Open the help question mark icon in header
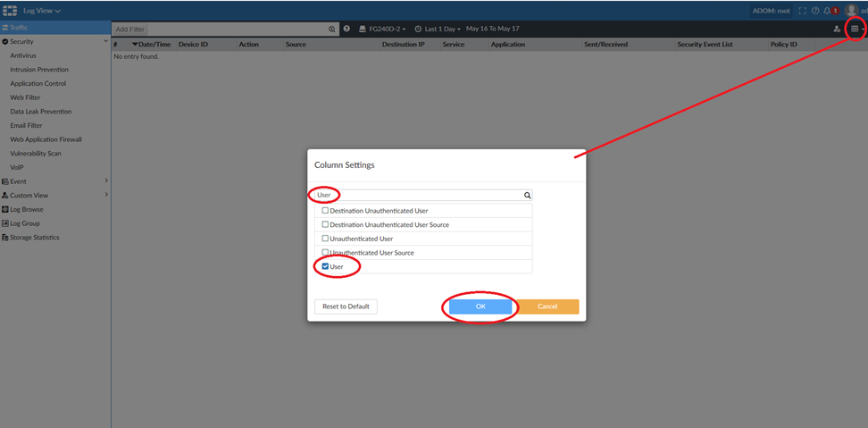The height and width of the screenshot is (428, 868). [814, 11]
